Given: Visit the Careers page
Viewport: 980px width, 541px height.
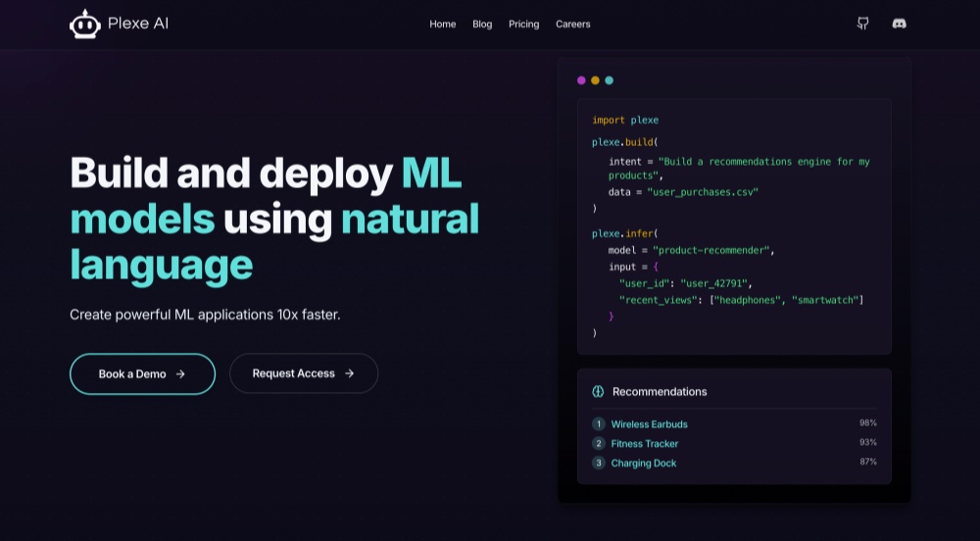Looking at the screenshot, I should coord(572,25).
